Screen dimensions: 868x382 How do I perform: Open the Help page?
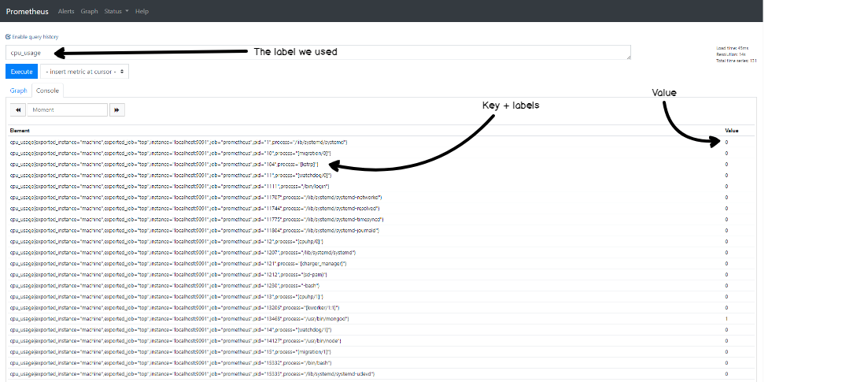pos(142,11)
